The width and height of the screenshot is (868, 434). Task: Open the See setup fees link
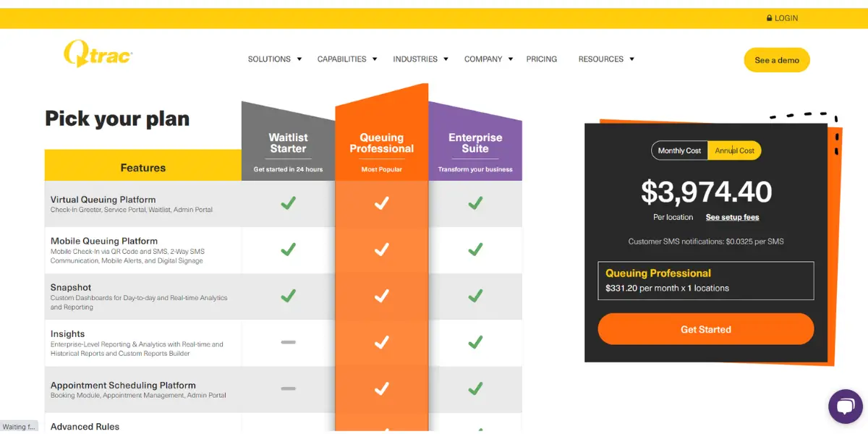click(732, 217)
